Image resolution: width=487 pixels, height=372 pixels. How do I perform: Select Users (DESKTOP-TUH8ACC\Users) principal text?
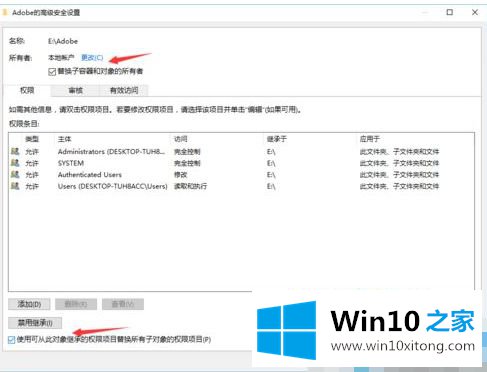pos(112,186)
